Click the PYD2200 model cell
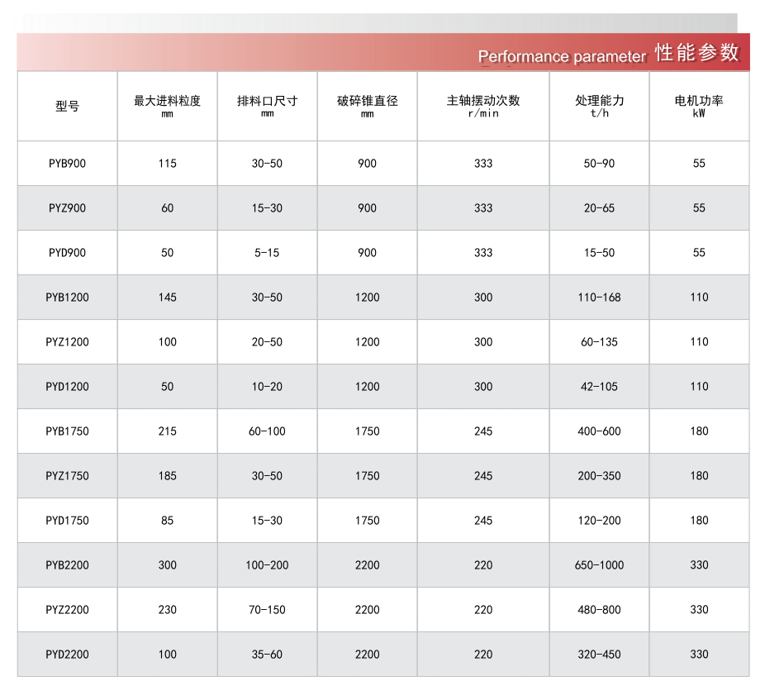This screenshot has width=765, height=700. tap(67, 655)
